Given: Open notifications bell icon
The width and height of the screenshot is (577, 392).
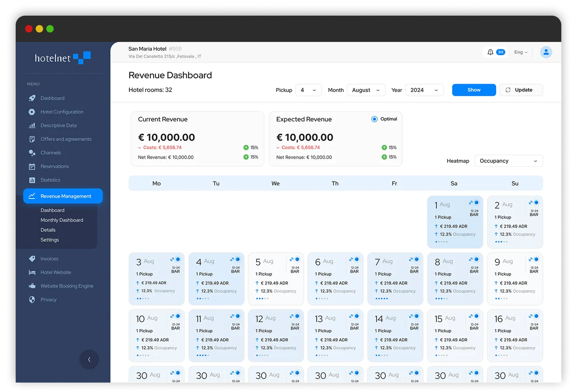Looking at the screenshot, I should coord(490,52).
